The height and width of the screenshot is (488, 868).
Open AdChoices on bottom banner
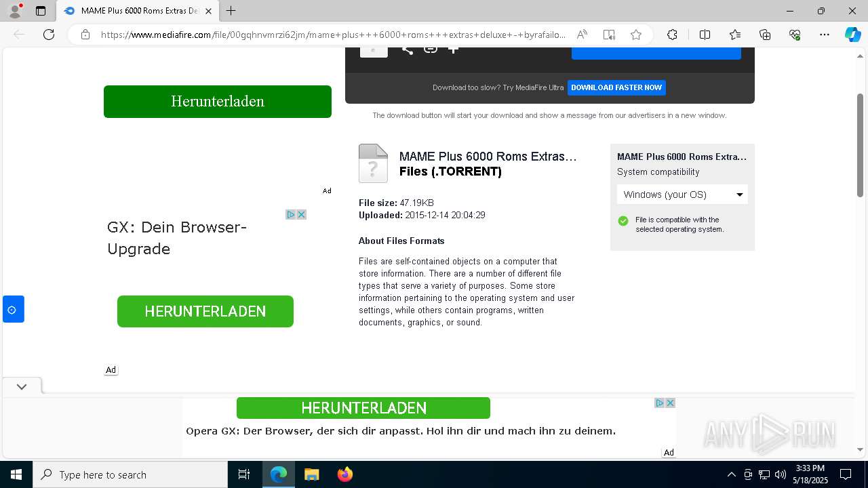pyautogui.click(x=659, y=403)
